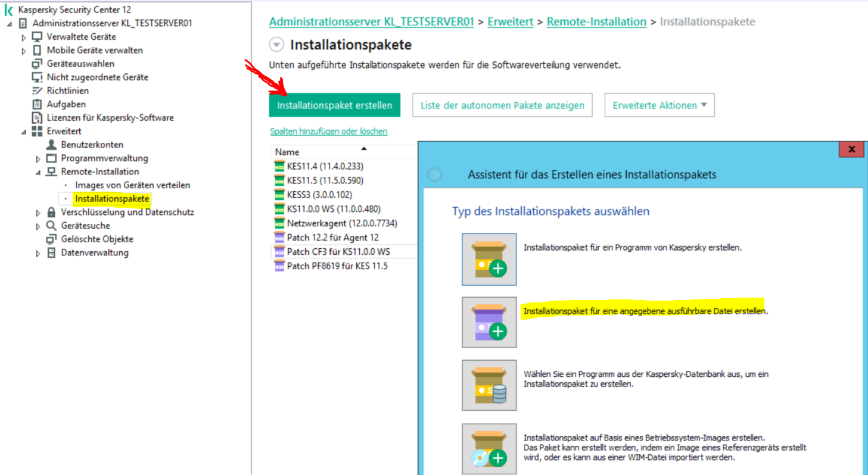
Task: Click the Lizenzen für Kaspersky-Software document icon
Action: [37, 118]
